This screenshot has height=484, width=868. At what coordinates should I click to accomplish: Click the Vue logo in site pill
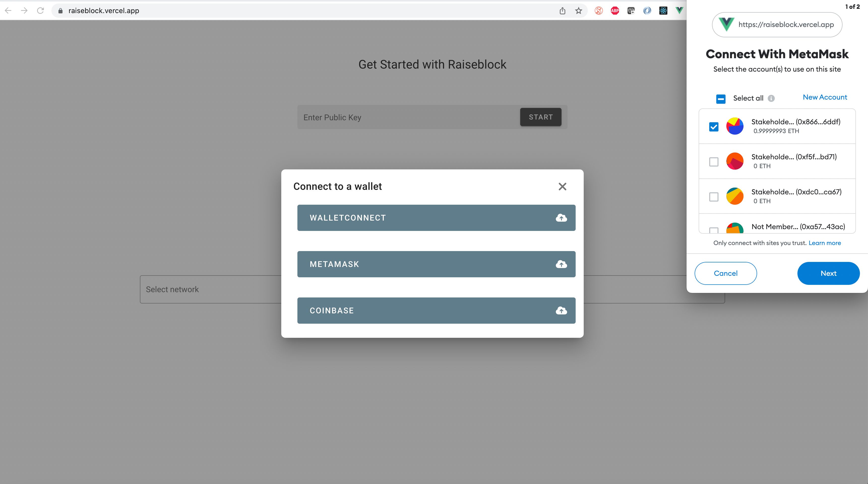(726, 24)
